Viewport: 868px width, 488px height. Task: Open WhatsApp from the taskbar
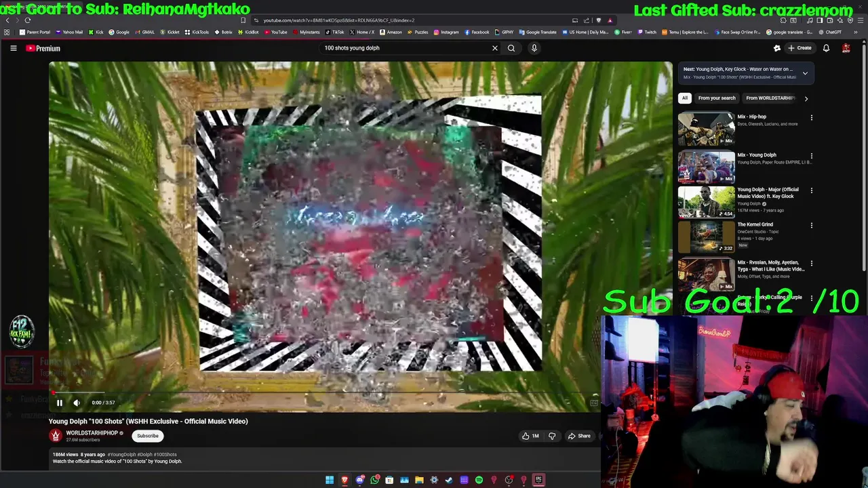click(374, 480)
